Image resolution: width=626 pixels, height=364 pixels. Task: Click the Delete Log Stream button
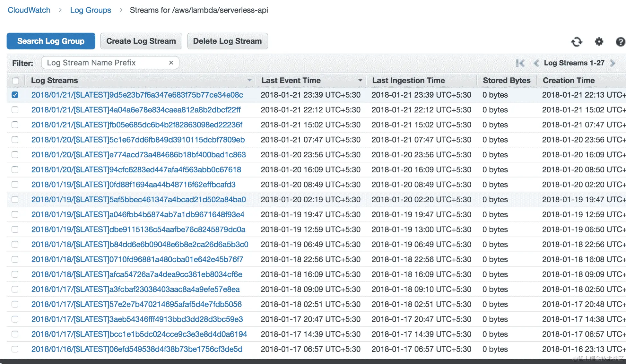[x=227, y=41]
